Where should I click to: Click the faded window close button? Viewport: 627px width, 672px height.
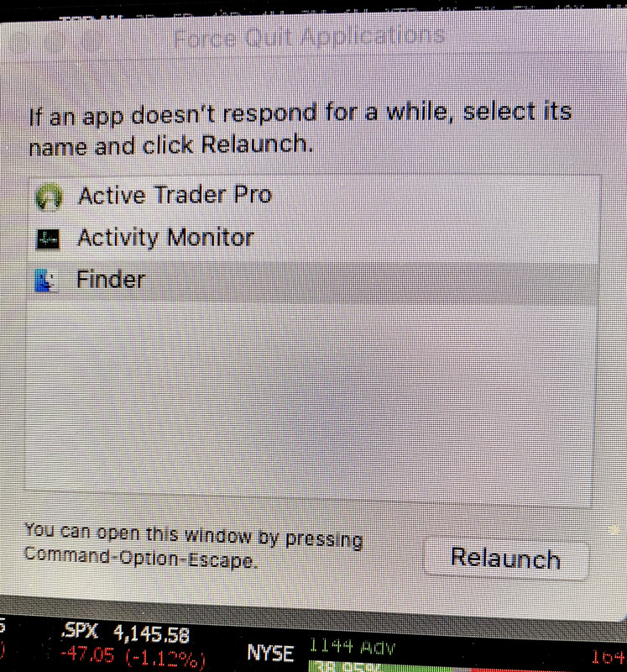(x=16, y=43)
